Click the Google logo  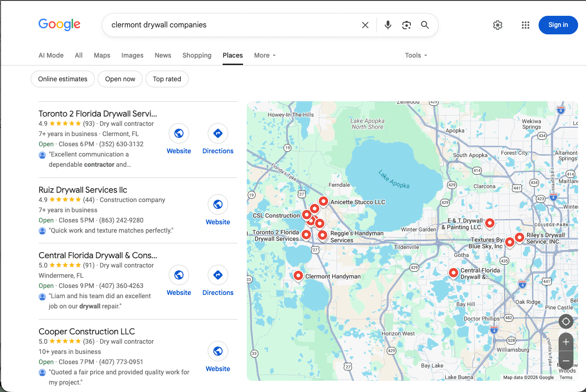[59, 25]
